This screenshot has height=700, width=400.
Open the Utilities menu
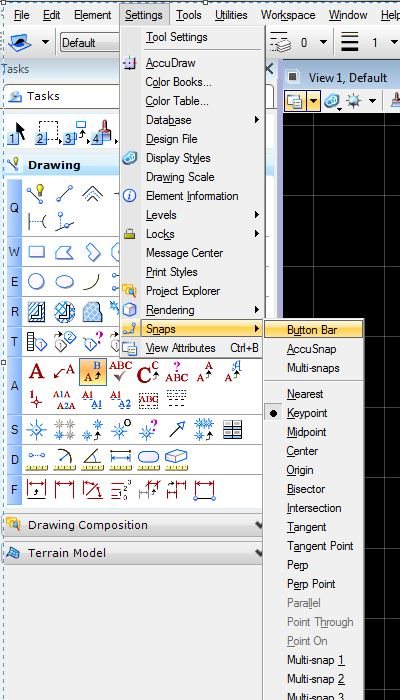coord(231,15)
